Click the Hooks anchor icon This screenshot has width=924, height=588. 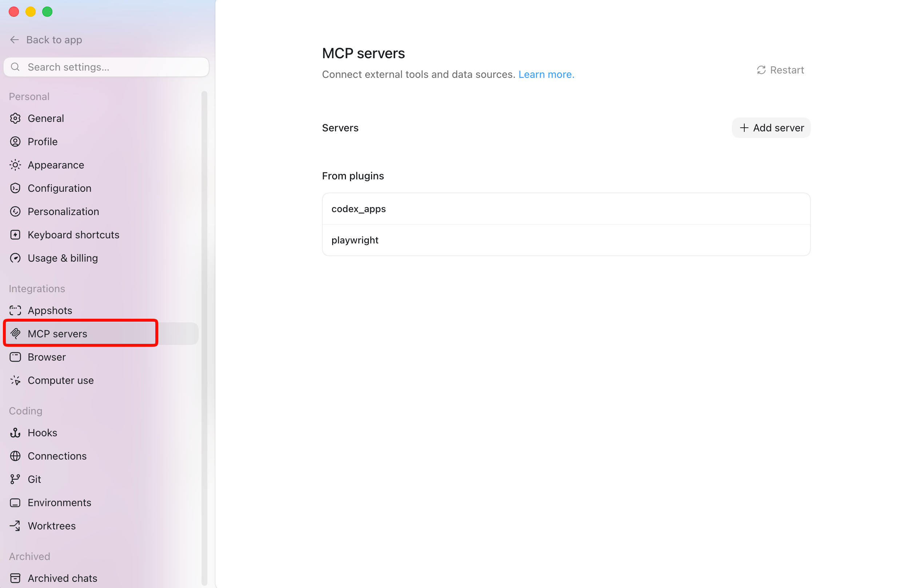point(15,433)
